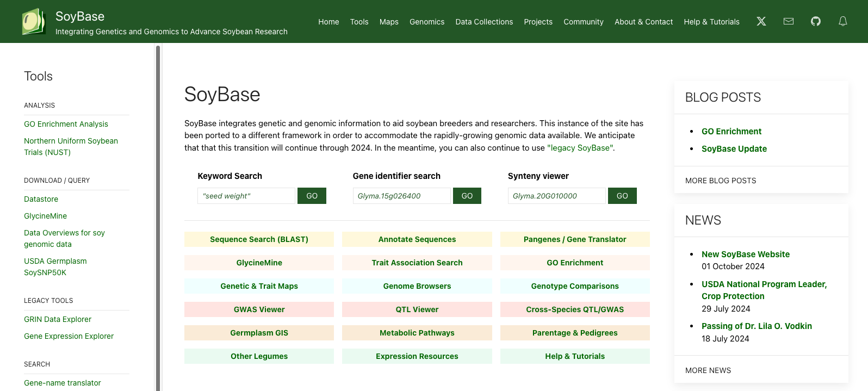The height and width of the screenshot is (391, 868).
Task: Open the GitHub icon in the header
Action: click(816, 21)
